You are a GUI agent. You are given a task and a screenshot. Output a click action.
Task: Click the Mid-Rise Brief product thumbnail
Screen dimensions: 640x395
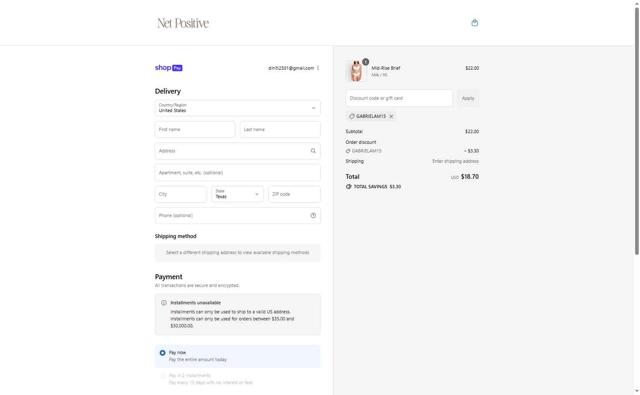coord(356,71)
